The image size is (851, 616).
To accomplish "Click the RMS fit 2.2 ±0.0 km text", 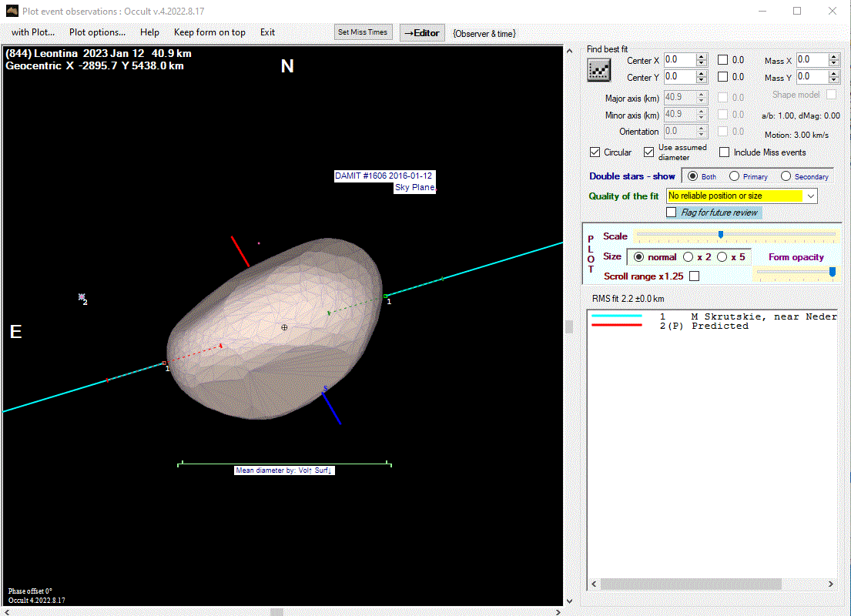I will coord(628,299).
